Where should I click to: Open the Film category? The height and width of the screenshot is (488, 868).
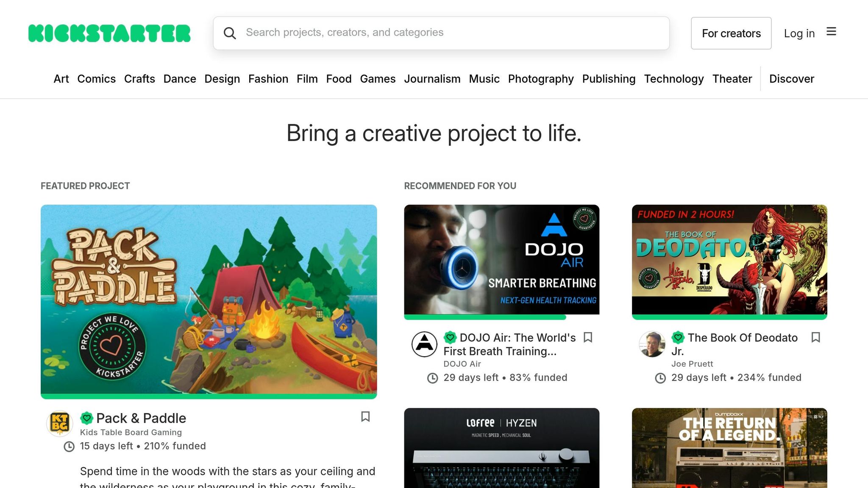(307, 79)
